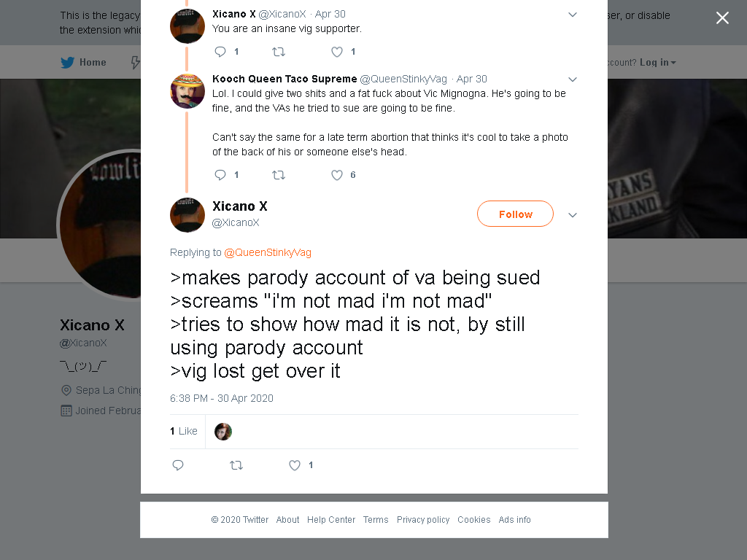Viewport: 747px width, 560px height.
Task: Like Kooch Queen Taco Supreme's tweet
Action: point(337,175)
